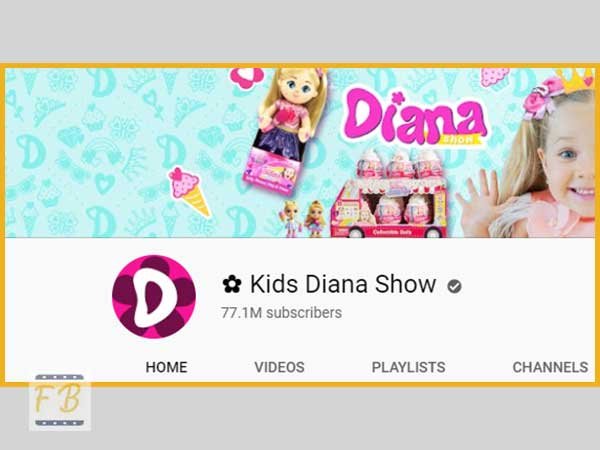Click the verified checkmark badge
The width and height of the screenshot is (600, 450).
pos(454,286)
